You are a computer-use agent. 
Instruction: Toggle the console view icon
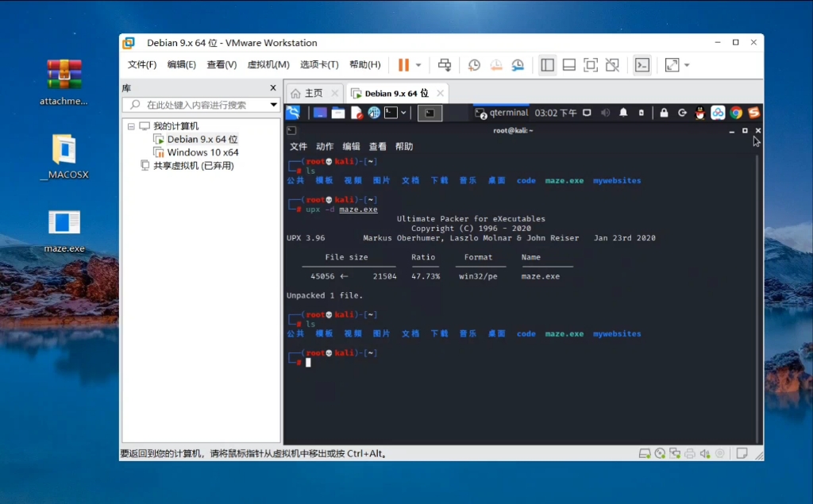(642, 65)
